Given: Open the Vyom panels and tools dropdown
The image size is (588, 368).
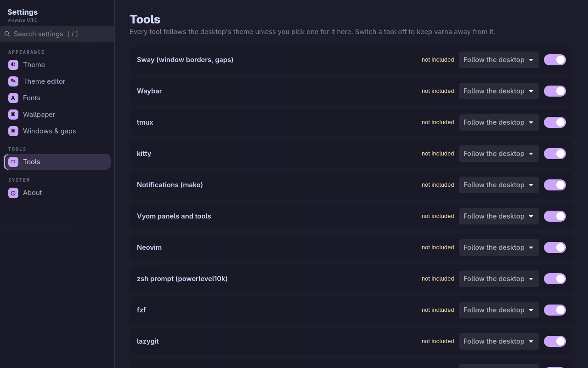Looking at the screenshot, I should 499,216.
